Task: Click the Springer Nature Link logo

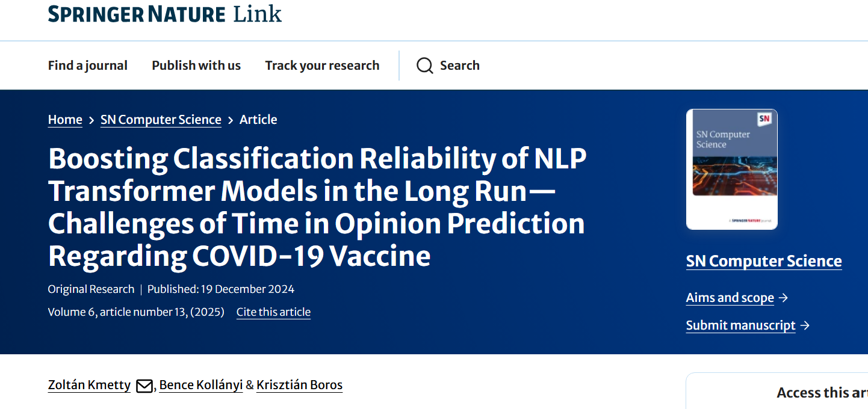Action: click(x=165, y=14)
